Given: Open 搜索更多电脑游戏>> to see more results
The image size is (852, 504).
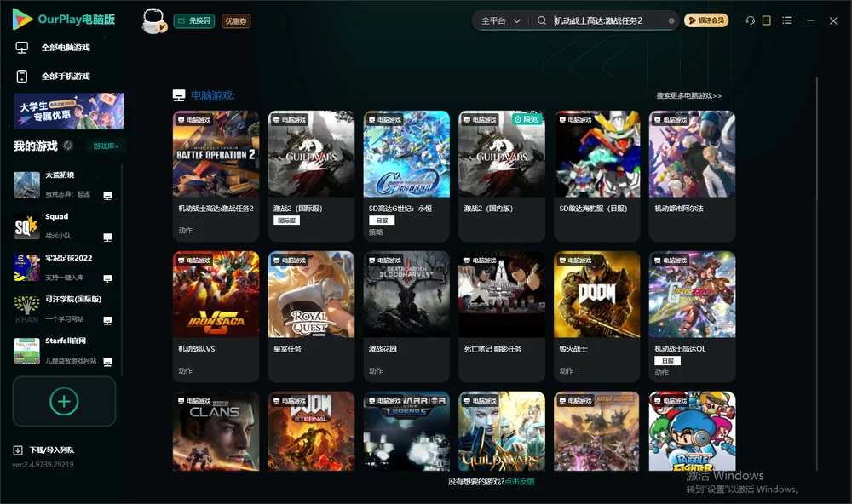Looking at the screenshot, I should (x=688, y=95).
